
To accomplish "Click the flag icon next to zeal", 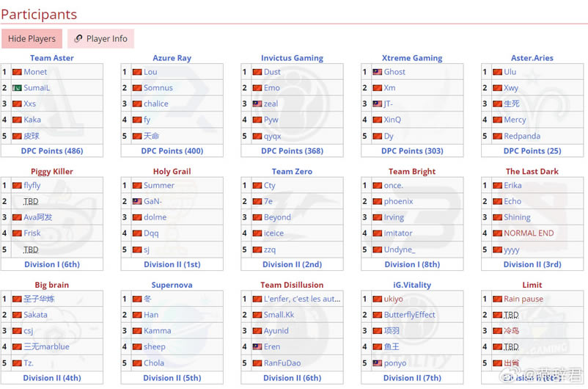I will [x=257, y=104].
